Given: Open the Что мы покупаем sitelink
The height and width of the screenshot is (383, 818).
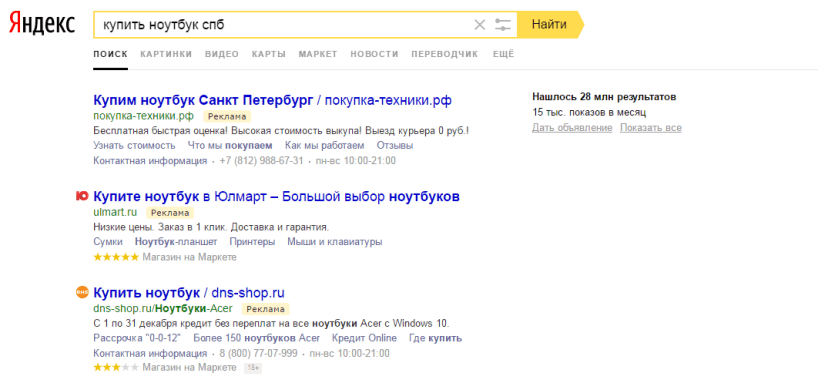Looking at the screenshot, I should pyautogui.click(x=230, y=145).
